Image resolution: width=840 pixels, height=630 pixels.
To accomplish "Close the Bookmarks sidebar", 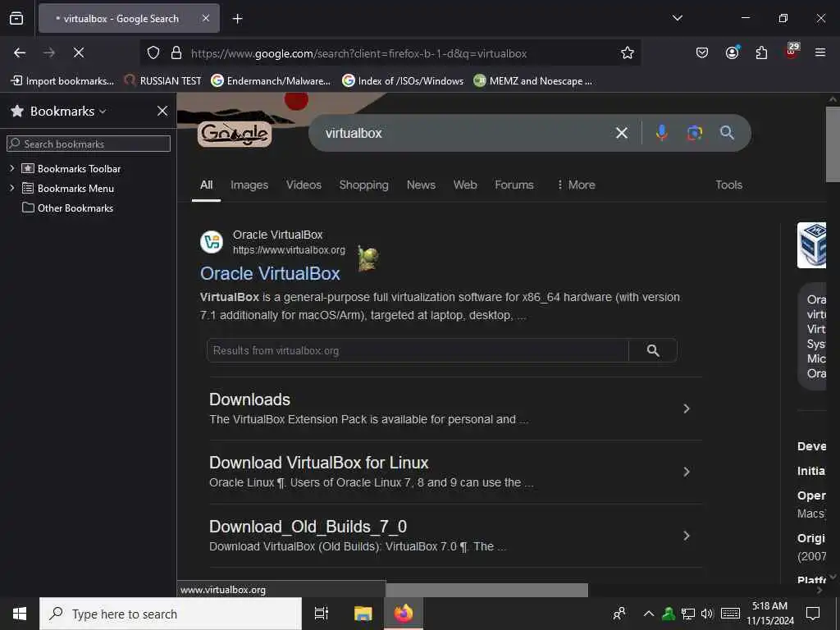I will (x=162, y=111).
